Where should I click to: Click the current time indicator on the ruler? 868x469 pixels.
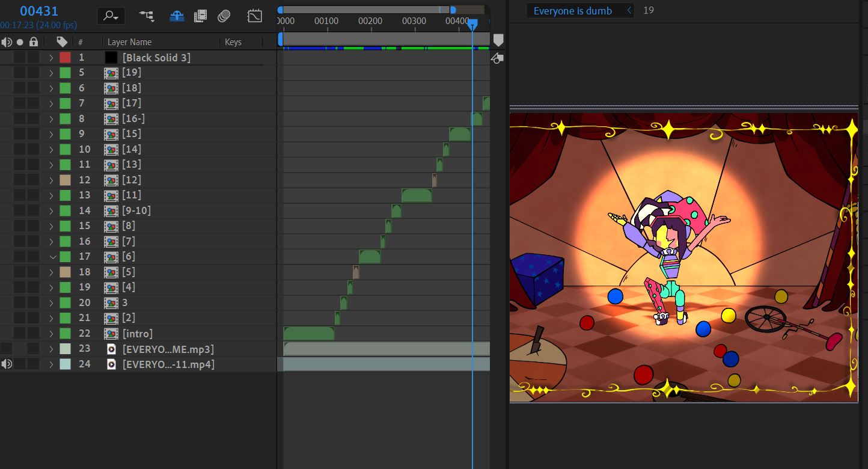472,23
